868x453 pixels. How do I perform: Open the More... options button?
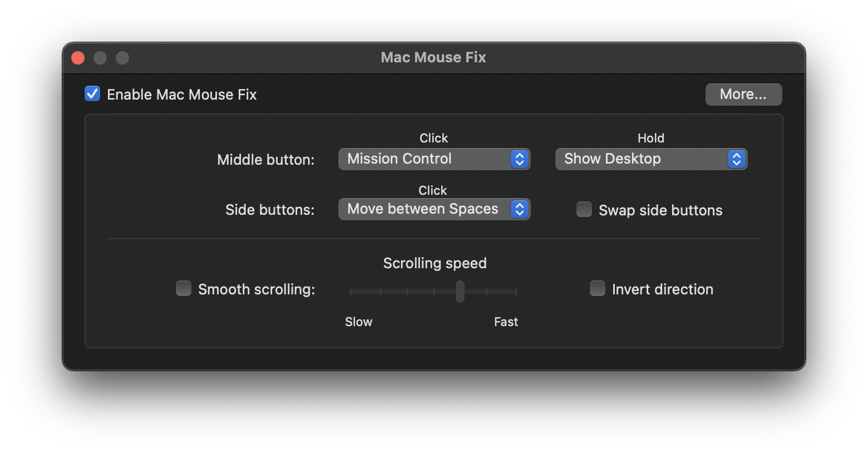[x=743, y=95]
